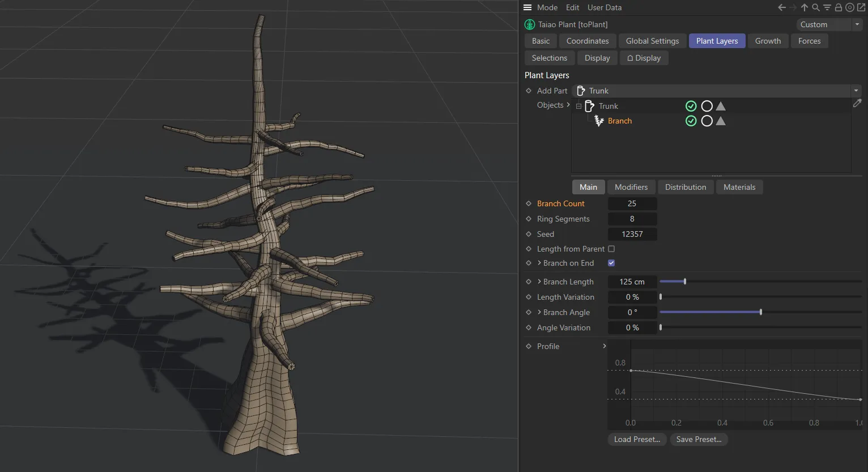Switch to the Growth tab
Image resolution: width=868 pixels, height=472 pixels.
click(768, 41)
